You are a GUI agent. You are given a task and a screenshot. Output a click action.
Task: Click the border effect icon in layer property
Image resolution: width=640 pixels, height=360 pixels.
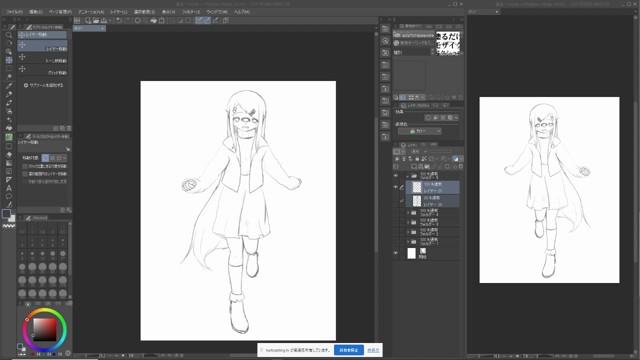click(428, 118)
